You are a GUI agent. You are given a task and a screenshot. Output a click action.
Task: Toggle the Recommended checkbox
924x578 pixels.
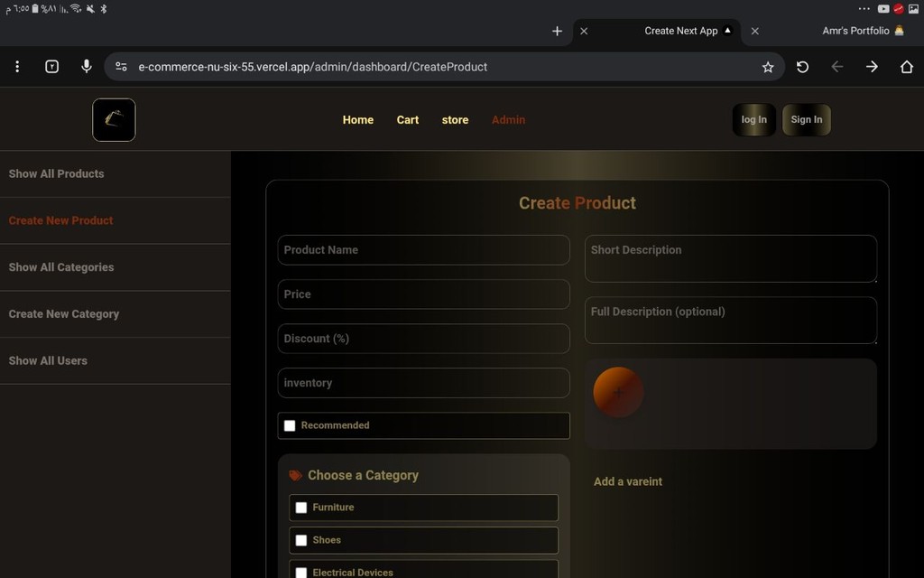pyautogui.click(x=290, y=426)
